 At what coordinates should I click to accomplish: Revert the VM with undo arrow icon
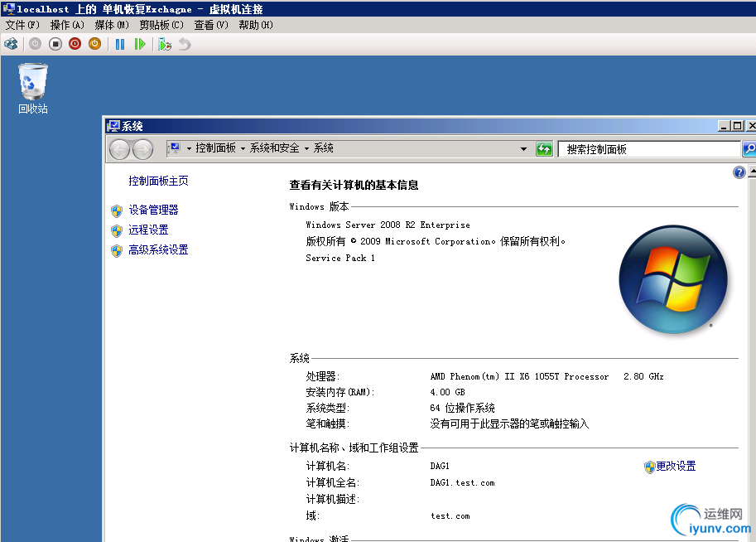pyautogui.click(x=184, y=44)
